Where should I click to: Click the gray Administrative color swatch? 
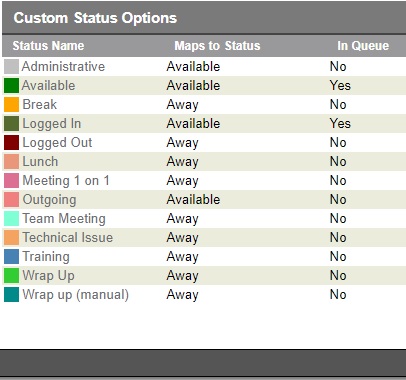(11, 66)
